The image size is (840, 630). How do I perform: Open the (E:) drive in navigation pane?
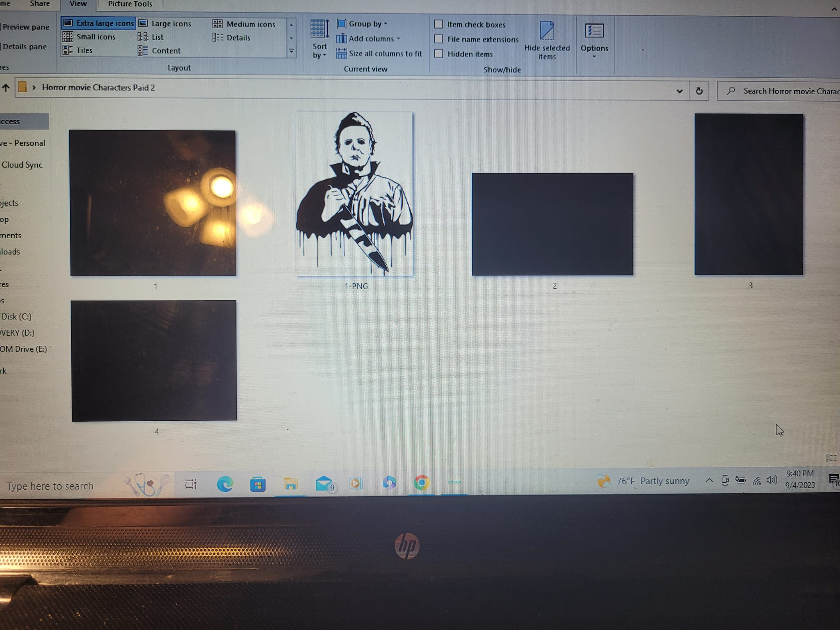[24, 349]
